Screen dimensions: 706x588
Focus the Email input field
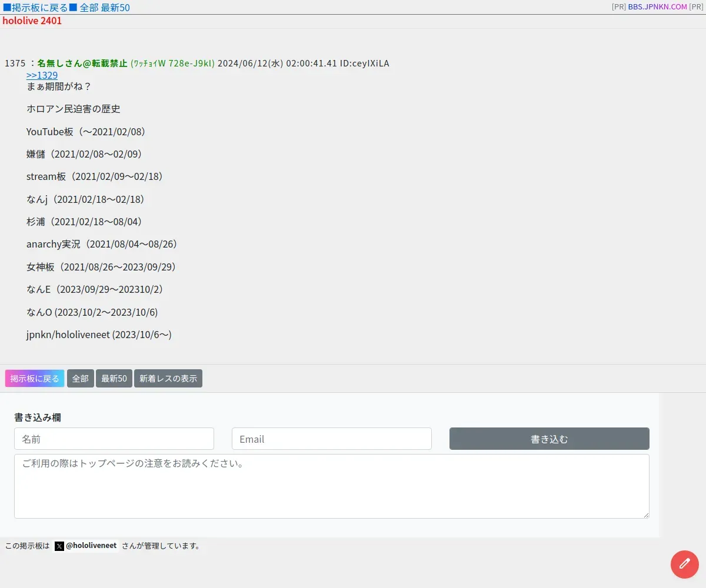[332, 439]
